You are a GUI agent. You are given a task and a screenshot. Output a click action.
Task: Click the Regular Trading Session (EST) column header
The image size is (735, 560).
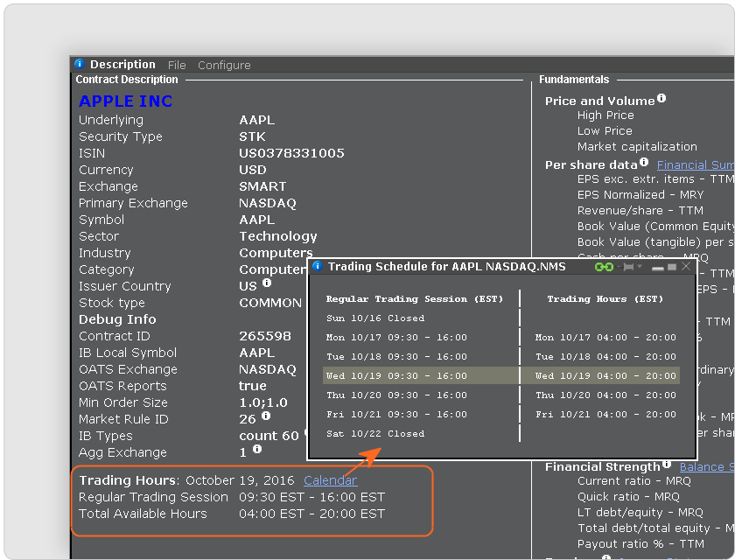[x=415, y=299]
